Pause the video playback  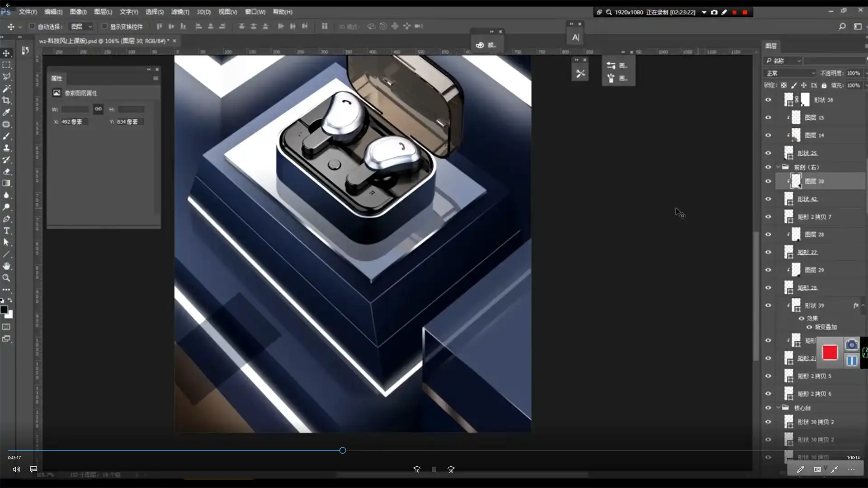tap(434, 469)
